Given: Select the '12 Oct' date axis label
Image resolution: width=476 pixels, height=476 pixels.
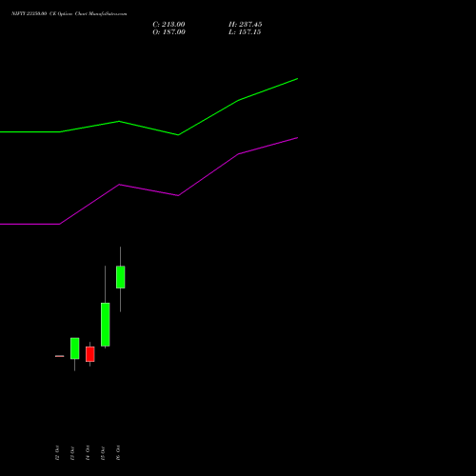Looking at the screenshot, I should [57, 453].
